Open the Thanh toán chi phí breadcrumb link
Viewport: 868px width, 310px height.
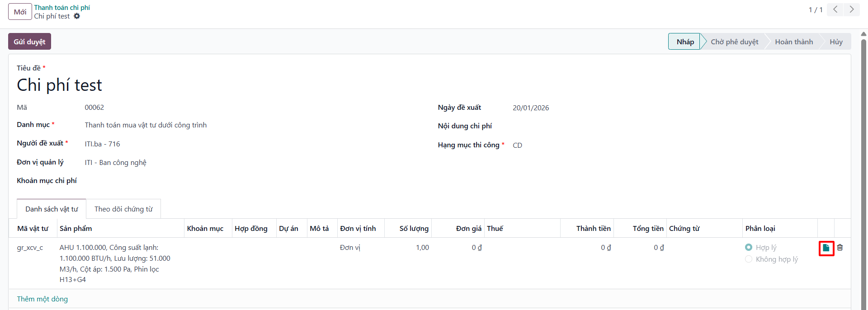coord(62,8)
